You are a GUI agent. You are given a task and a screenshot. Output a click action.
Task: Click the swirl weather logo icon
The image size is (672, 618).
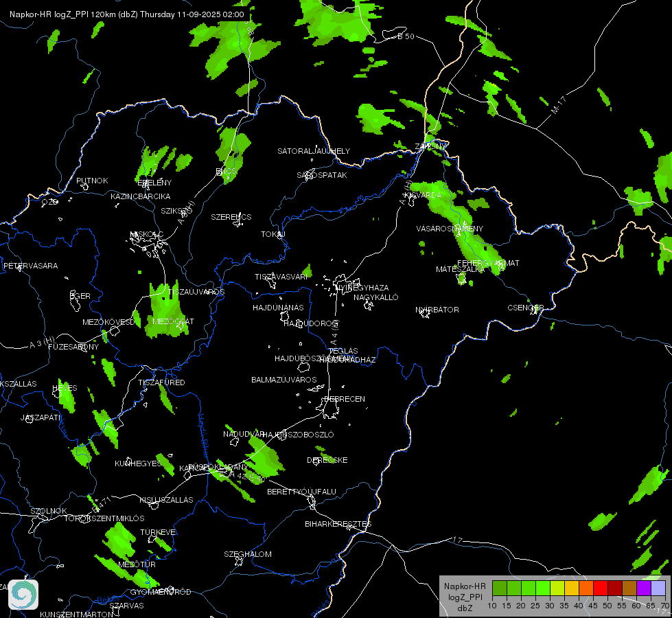click(x=23, y=595)
